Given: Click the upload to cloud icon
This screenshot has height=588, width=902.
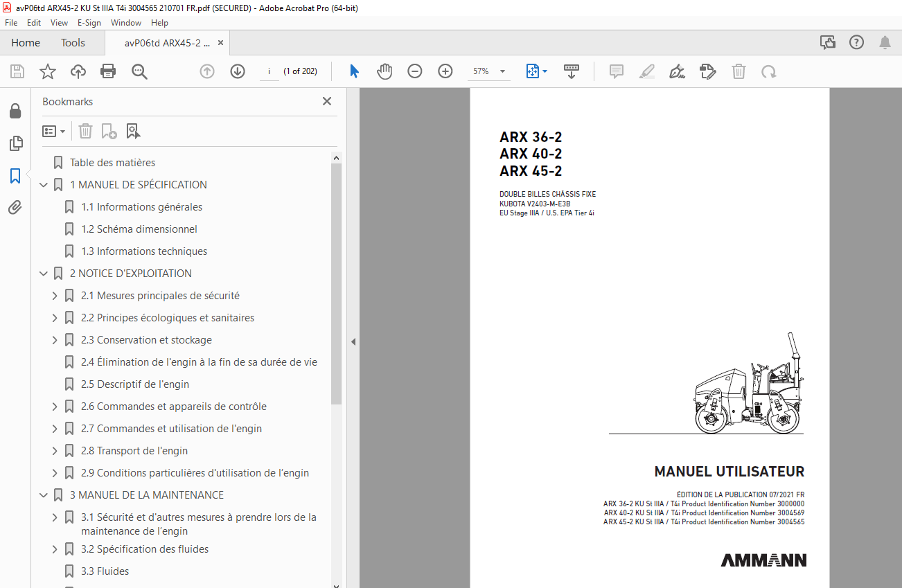Looking at the screenshot, I should point(78,71).
